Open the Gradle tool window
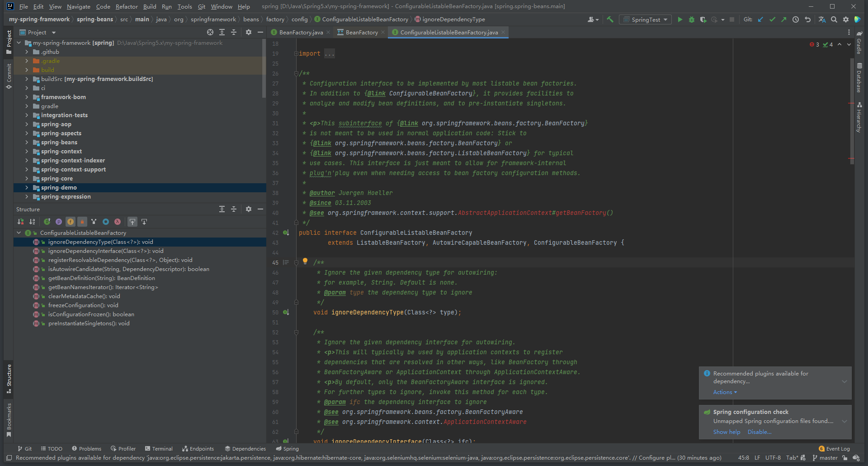 coord(859,42)
